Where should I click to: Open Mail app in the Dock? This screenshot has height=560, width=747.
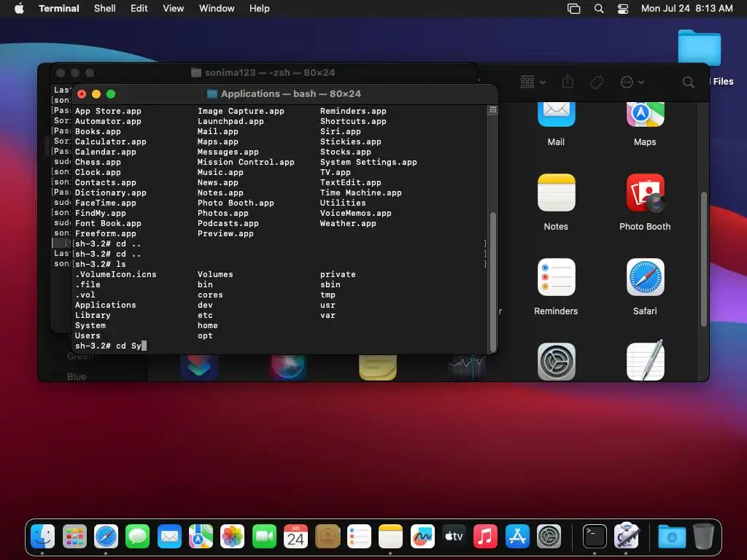[x=169, y=536]
